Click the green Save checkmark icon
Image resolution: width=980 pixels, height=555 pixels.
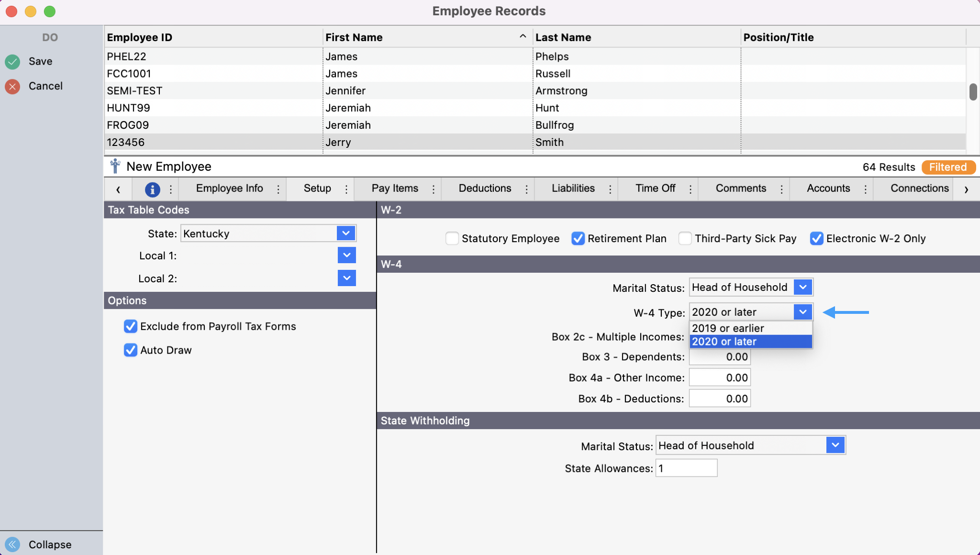[12, 61]
